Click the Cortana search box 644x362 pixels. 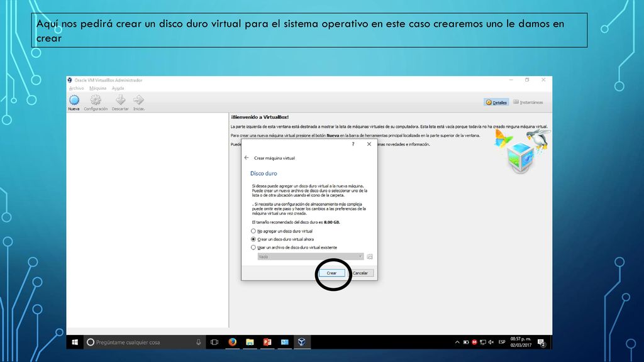(x=144, y=342)
